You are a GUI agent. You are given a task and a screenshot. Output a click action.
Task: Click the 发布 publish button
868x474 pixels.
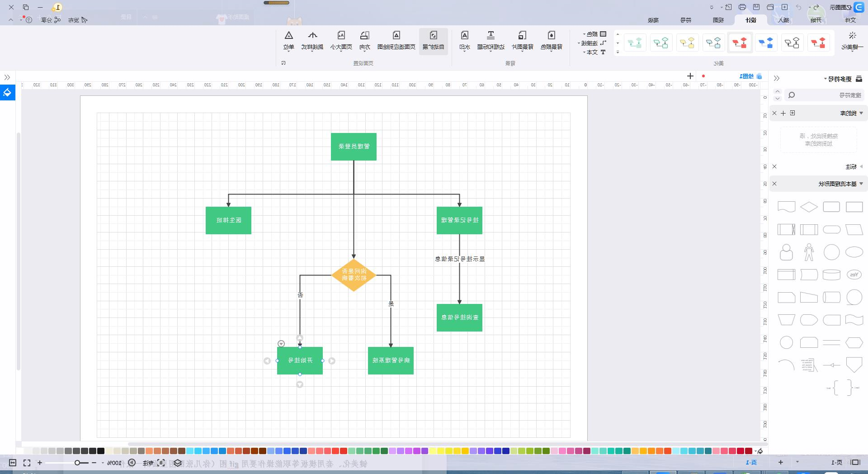78,20
